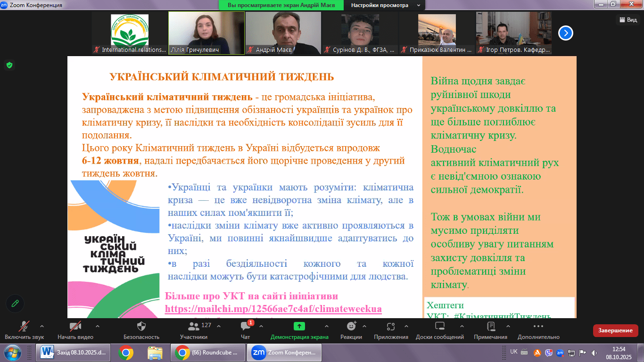Open the Chat panel with unread message
This screenshot has height=362, width=644.
coord(245,327)
